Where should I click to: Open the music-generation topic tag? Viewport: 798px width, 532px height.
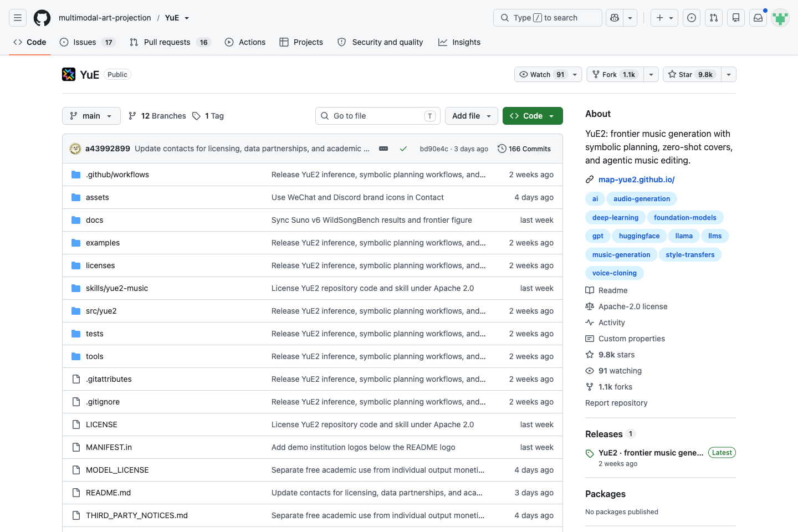point(621,255)
